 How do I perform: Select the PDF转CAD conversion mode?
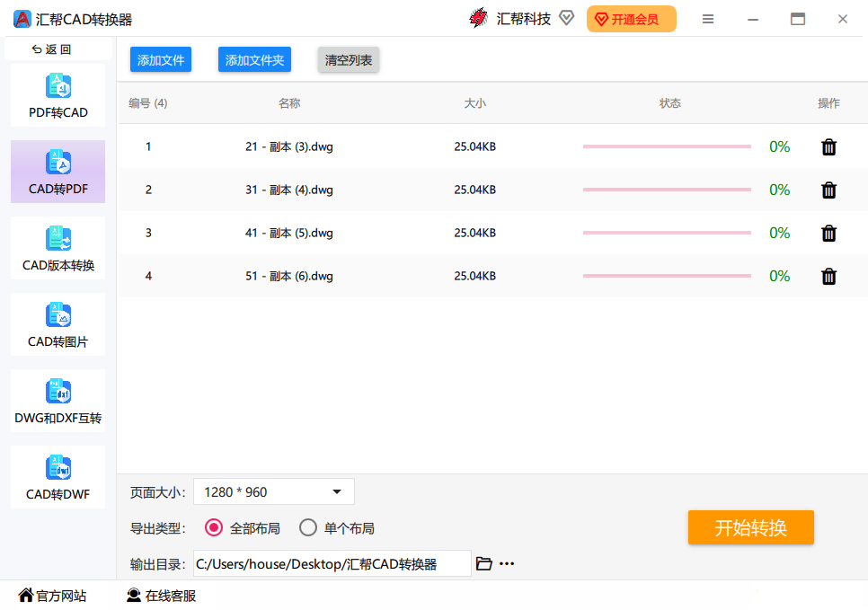[x=58, y=94]
